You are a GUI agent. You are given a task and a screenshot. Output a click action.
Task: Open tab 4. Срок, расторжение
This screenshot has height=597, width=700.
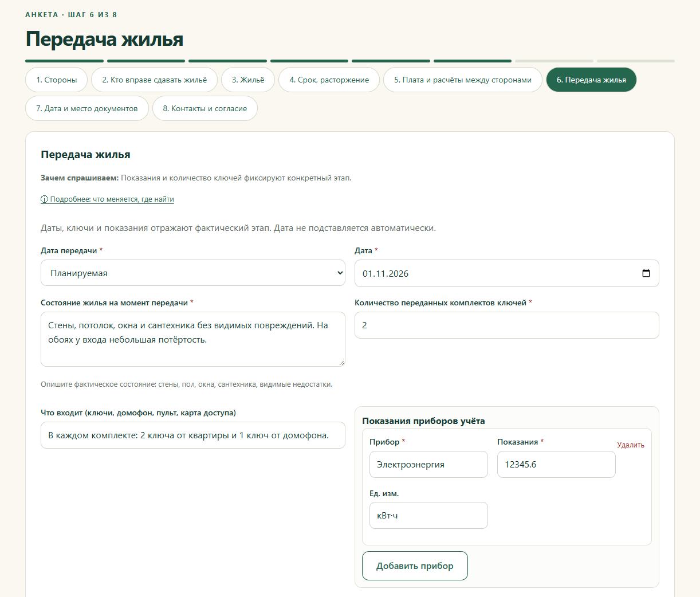coord(329,80)
